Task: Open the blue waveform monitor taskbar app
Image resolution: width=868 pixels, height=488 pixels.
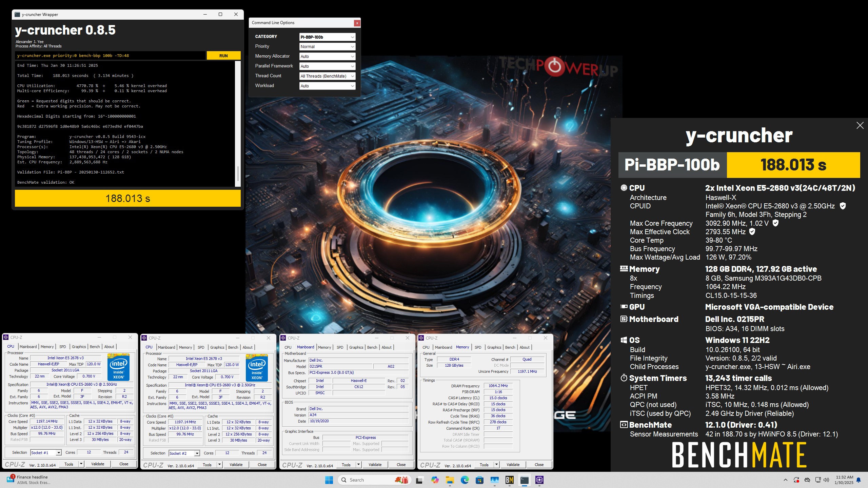Action: pos(494,480)
